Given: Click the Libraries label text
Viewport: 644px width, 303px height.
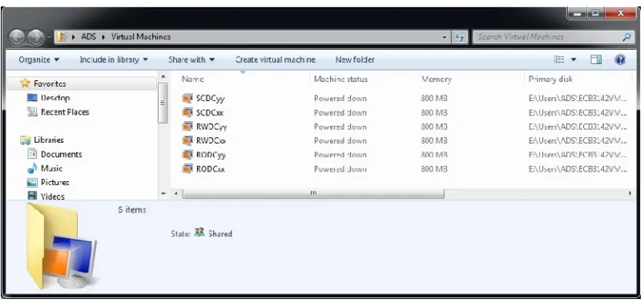Looking at the screenshot, I should pos(49,139).
